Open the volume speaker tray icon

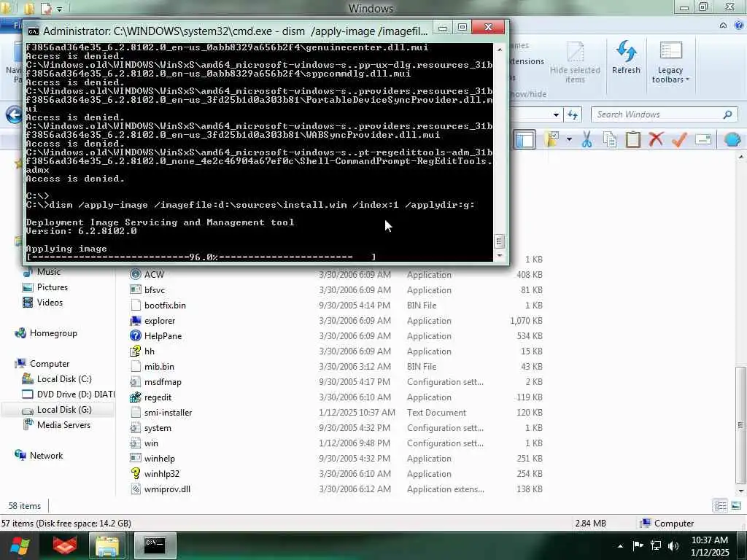[x=673, y=545]
